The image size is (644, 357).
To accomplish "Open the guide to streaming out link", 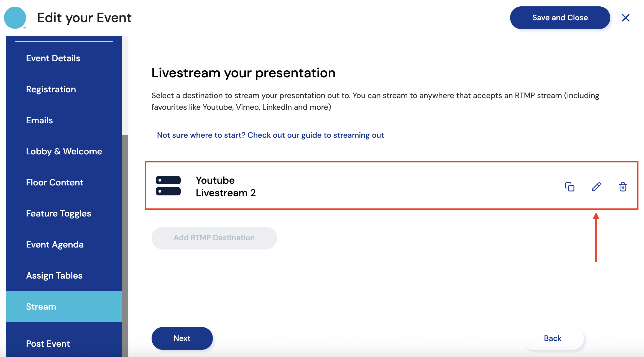I will pyautogui.click(x=270, y=135).
